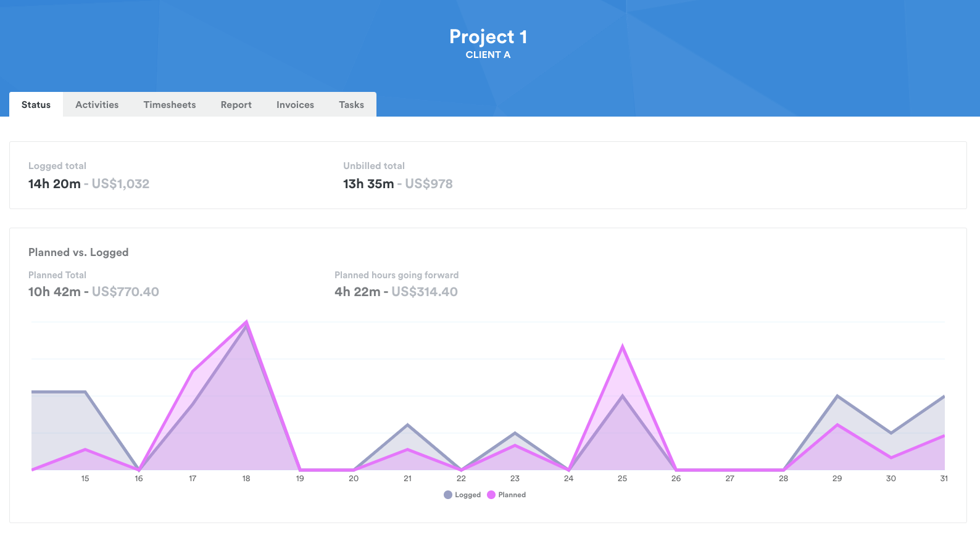Toggle the Logged series legend label
This screenshot has width=980, height=533.
coord(468,495)
